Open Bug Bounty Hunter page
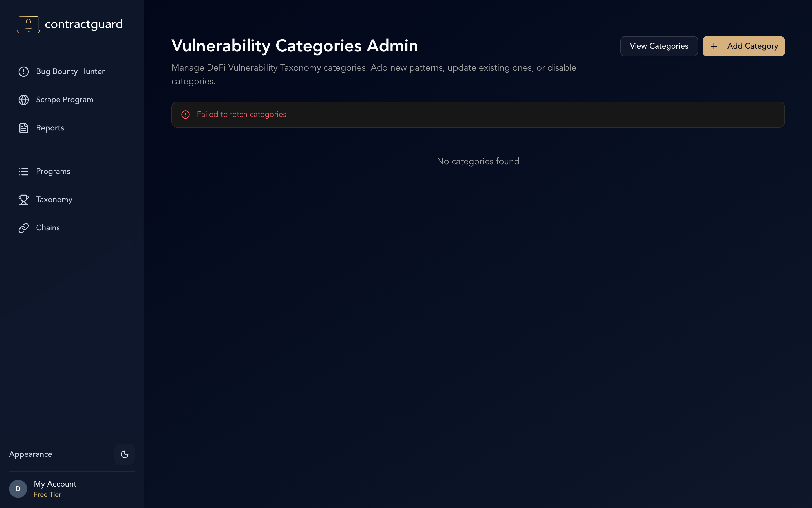The height and width of the screenshot is (508, 812). [72, 72]
